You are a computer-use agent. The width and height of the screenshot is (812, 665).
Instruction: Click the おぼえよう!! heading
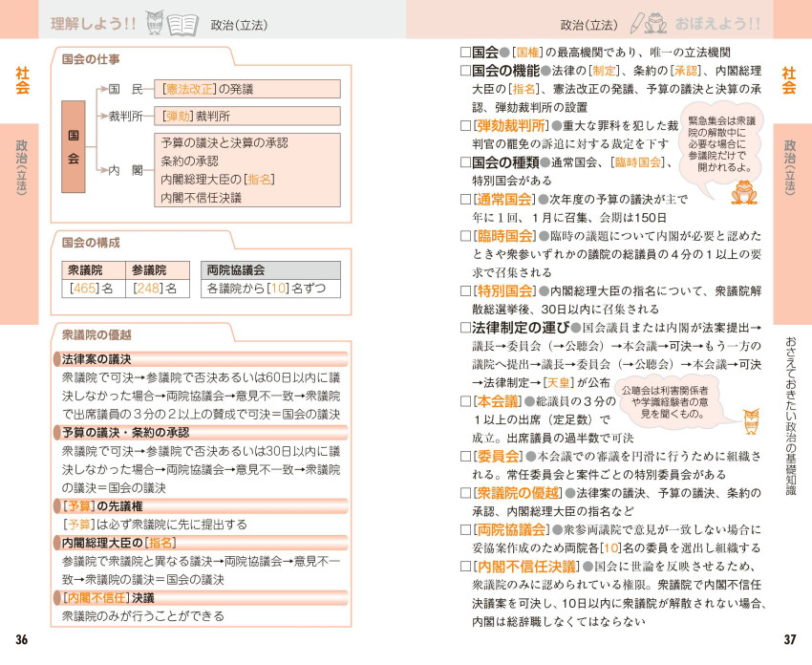coord(717,23)
